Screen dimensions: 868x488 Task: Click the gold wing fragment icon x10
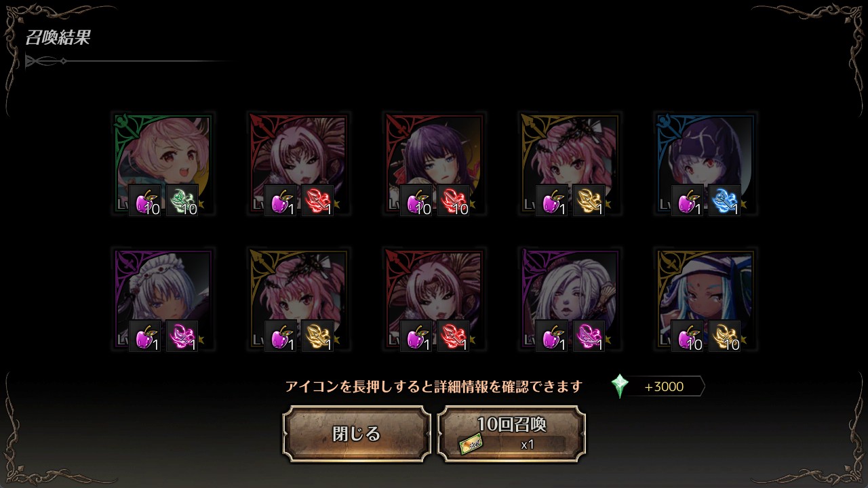tap(724, 336)
